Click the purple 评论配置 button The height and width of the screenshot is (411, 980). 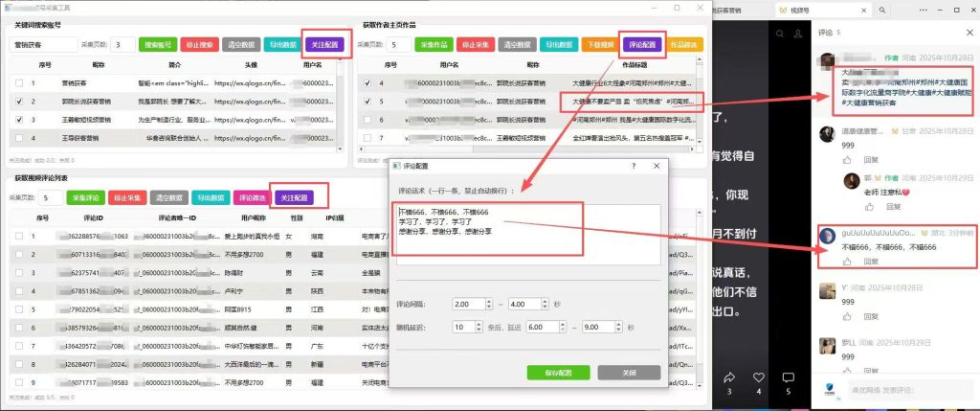642,44
